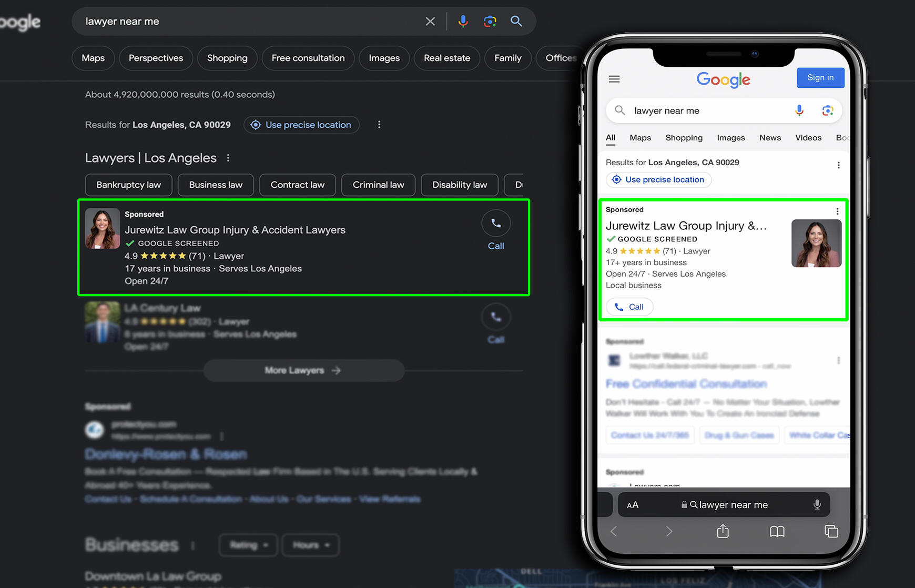Viewport: 915px width, 588px height.
Task: Go forward in phone Safari toolbar
Action: [x=669, y=532]
